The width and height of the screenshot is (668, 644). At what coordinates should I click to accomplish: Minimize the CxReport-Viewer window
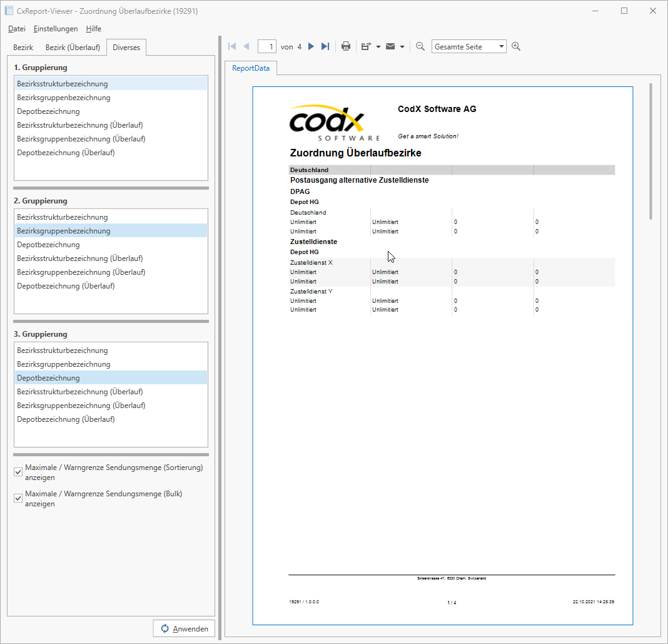[x=595, y=11]
